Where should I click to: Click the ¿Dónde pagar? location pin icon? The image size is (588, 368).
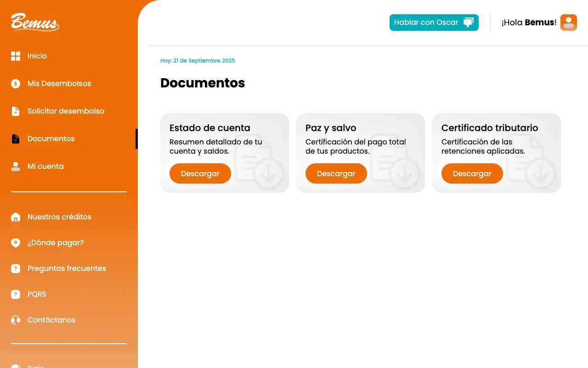[x=16, y=243]
